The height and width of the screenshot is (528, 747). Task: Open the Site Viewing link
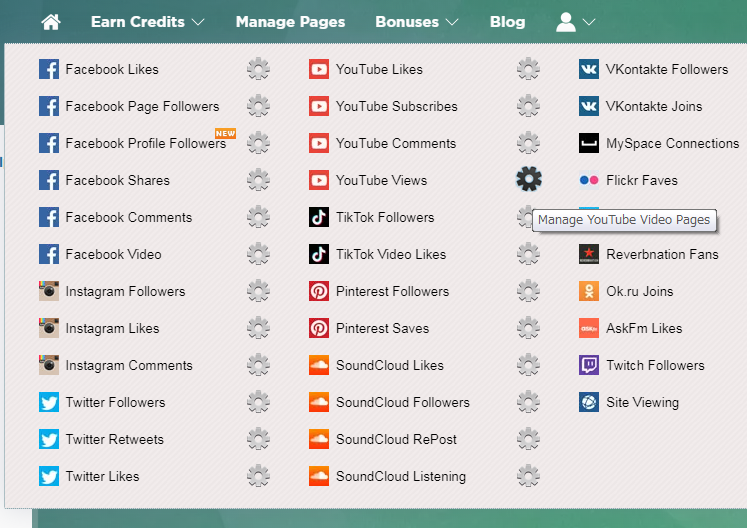[x=642, y=402]
